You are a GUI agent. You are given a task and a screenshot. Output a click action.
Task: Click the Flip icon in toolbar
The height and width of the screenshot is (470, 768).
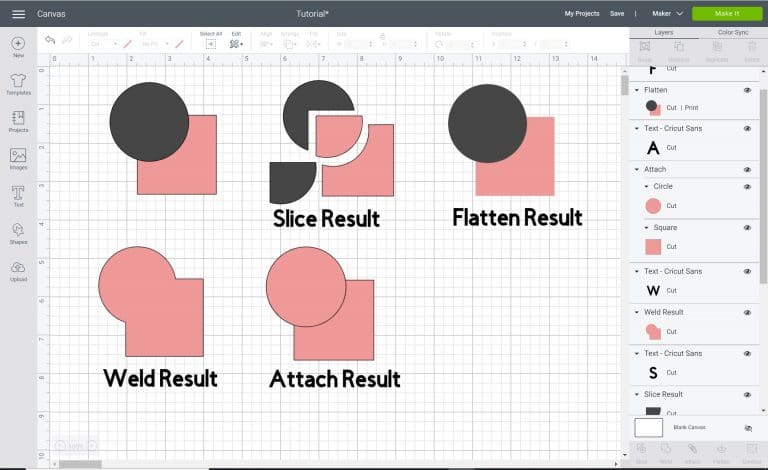click(x=312, y=44)
